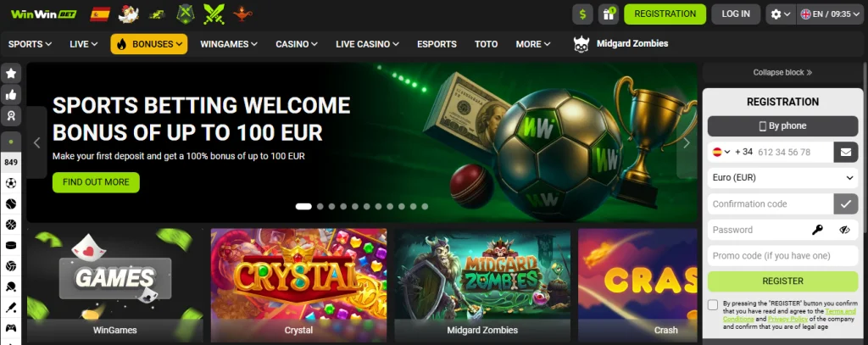Click the FIND OUT MORE button

point(96,182)
